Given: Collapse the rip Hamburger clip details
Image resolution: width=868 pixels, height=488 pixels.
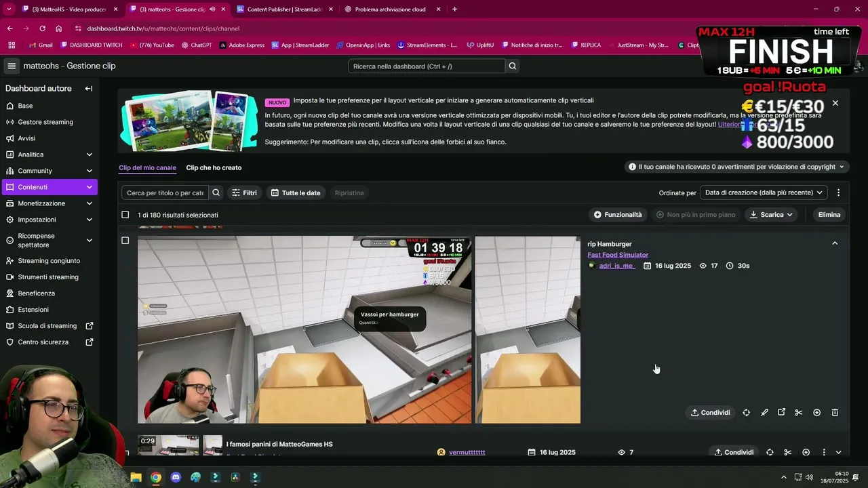Looking at the screenshot, I should tap(835, 243).
